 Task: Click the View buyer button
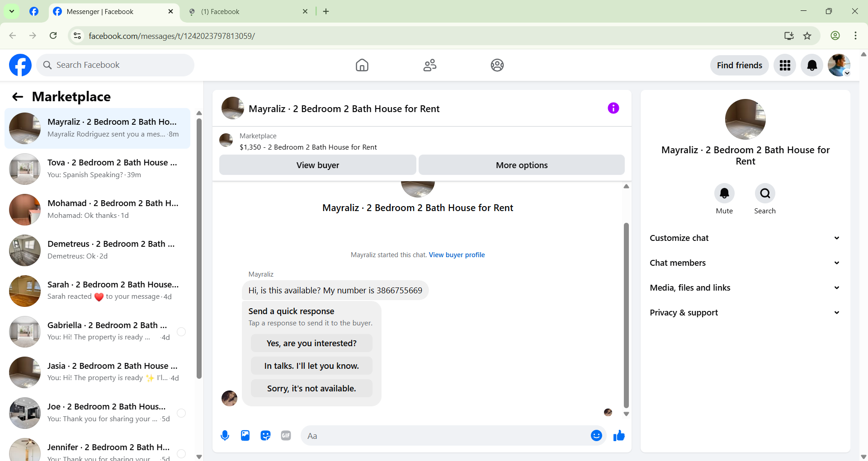318,165
